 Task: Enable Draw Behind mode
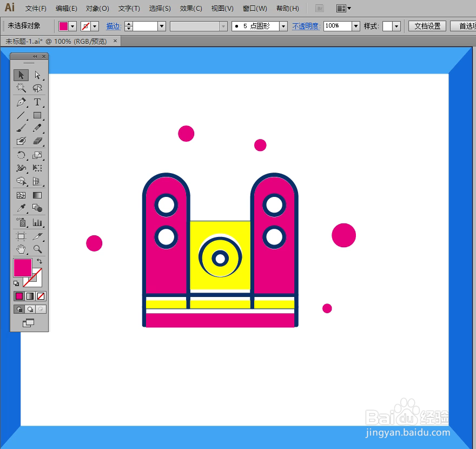30,309
